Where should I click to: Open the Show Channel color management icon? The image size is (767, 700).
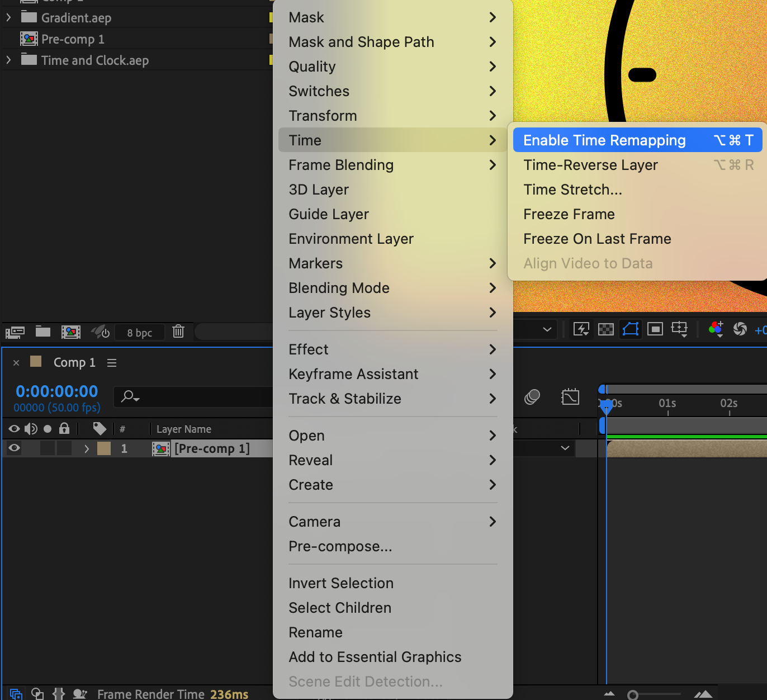(716, 329)
